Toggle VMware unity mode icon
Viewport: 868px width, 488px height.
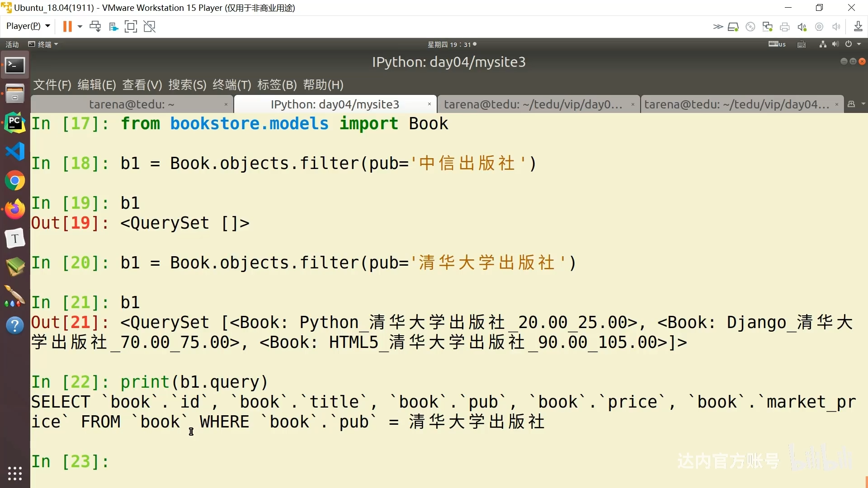click(150, 26)
